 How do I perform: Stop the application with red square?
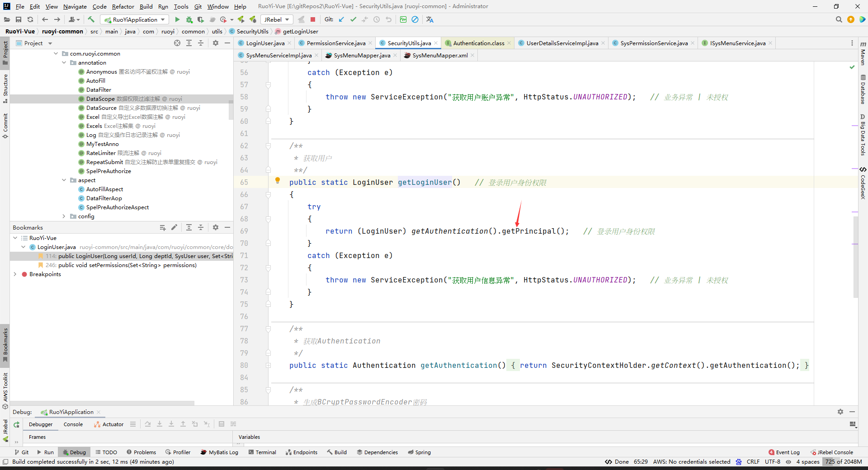coord(313,19)
